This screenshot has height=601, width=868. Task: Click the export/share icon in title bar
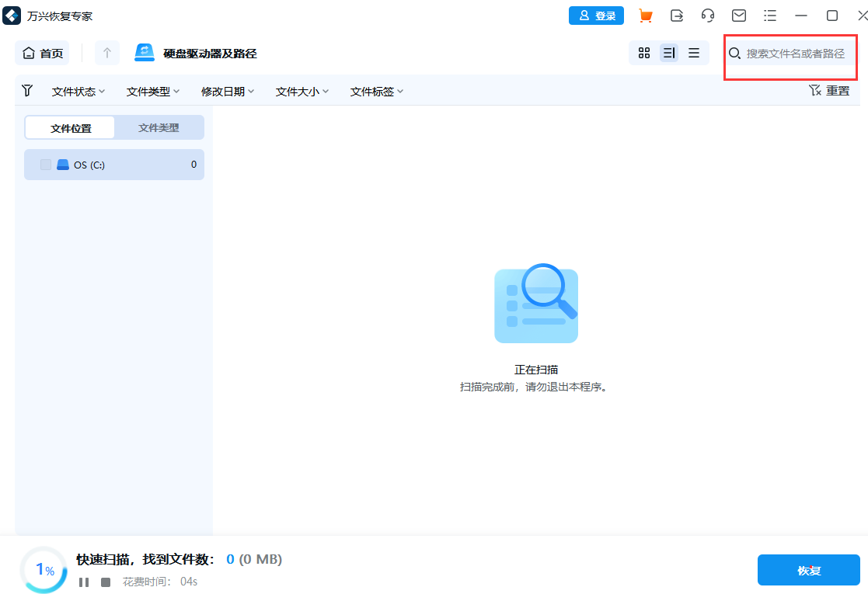676,15
